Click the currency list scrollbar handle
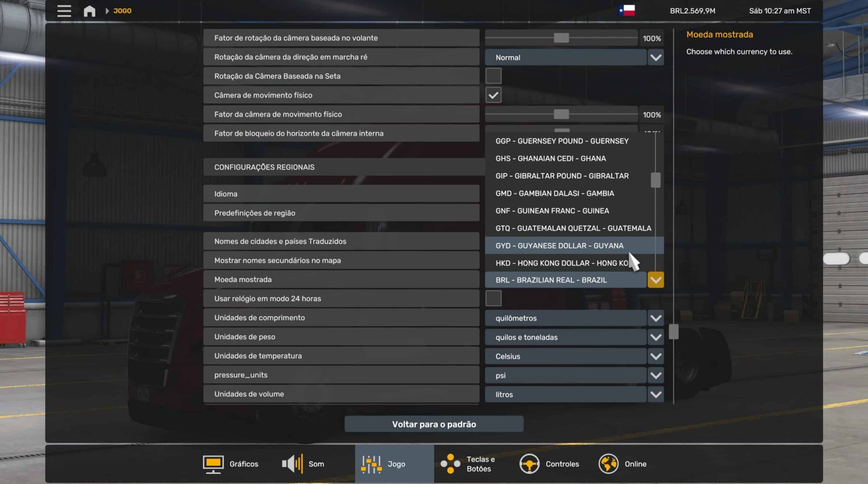Image resolution: width=868 pixels, height=484 pixels. click(655, 180)
